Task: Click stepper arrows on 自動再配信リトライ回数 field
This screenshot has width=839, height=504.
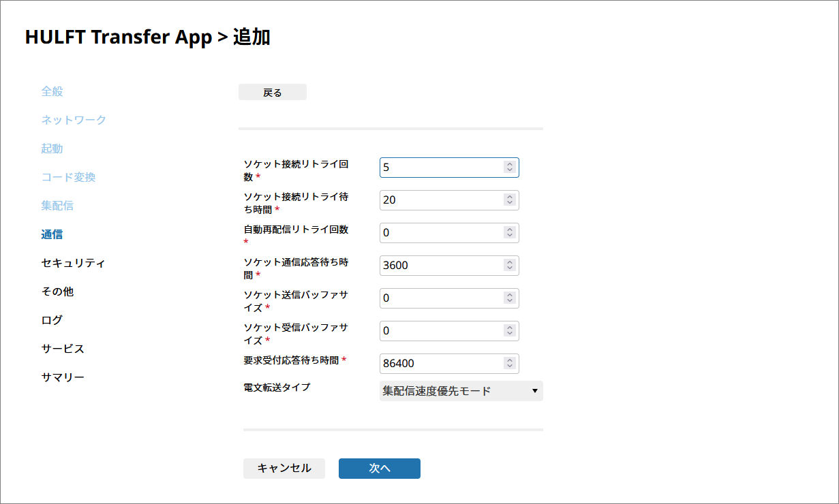Action: pos(509,233)
